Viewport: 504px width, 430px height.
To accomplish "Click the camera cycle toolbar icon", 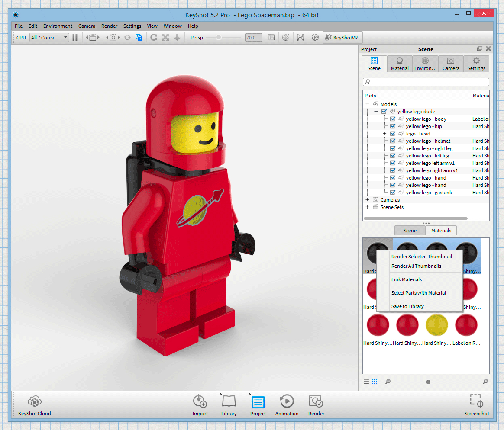I will click(x=113, y=38).
